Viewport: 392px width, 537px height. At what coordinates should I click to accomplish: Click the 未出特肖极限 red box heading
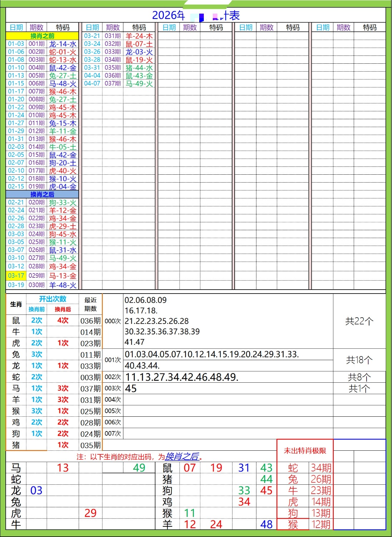305,451
